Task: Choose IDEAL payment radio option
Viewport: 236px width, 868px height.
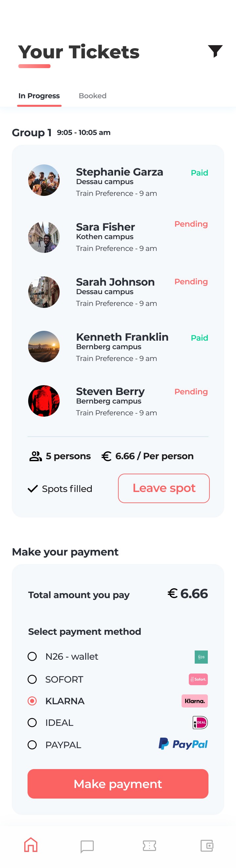Action: point(32,723)
